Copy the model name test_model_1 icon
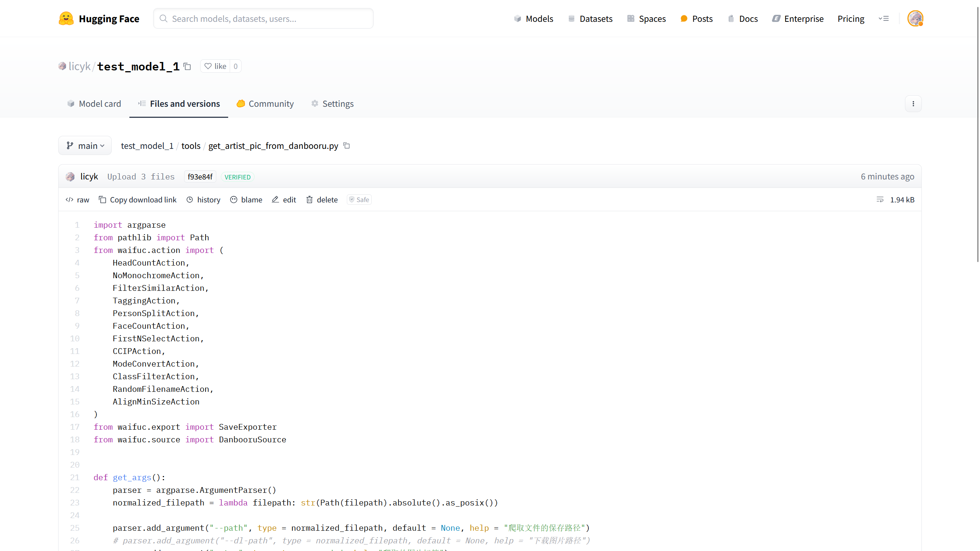 pos(187,67)
